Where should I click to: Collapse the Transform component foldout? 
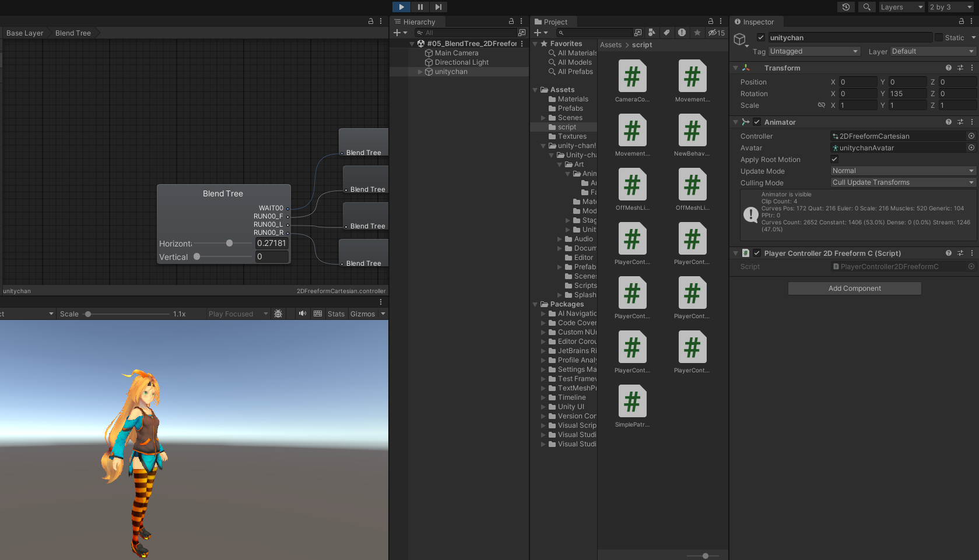point(735,68)
